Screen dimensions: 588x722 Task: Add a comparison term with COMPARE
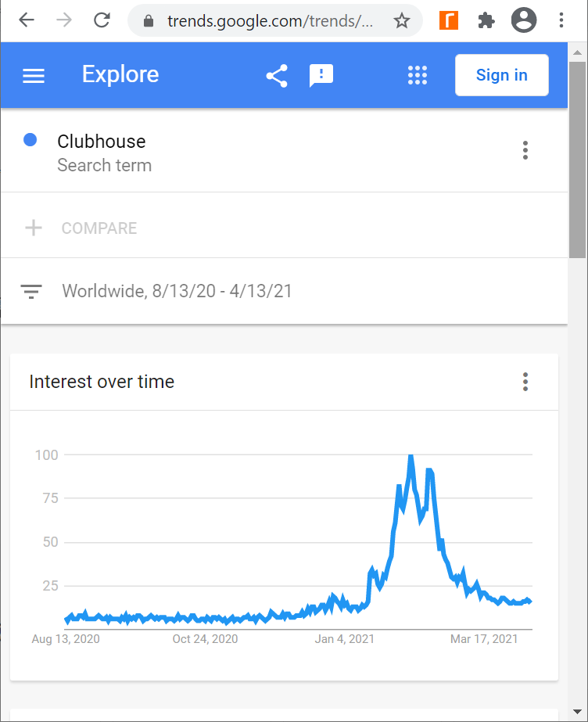click(x=99, y=228)
